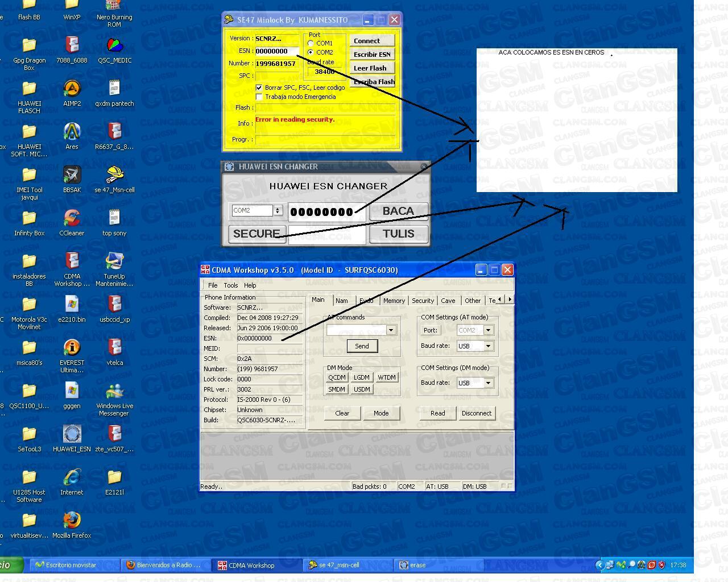The height and width of the screenshot is (582, 728).
Task: Open the AT mode Baud rate dropdown
Action: [x=488, y=346]
